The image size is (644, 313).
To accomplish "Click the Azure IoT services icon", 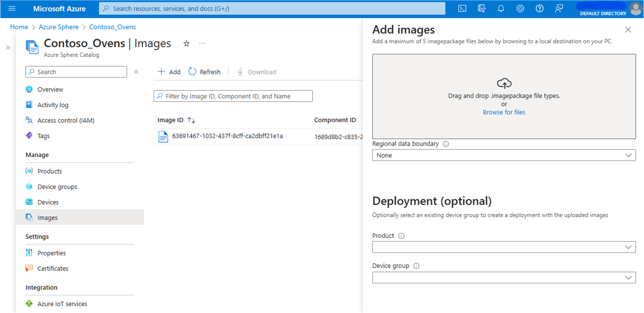I will point(29,303).
